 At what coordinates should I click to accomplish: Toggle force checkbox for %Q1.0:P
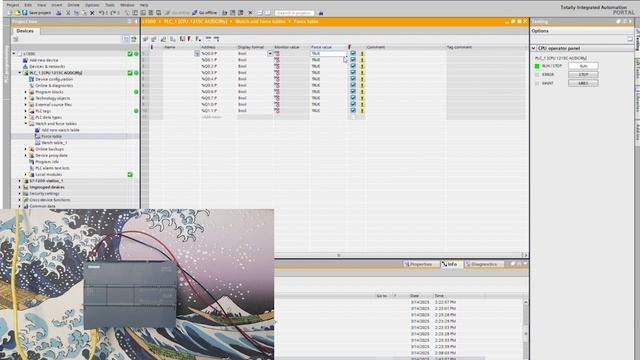(x=353, y=104)
